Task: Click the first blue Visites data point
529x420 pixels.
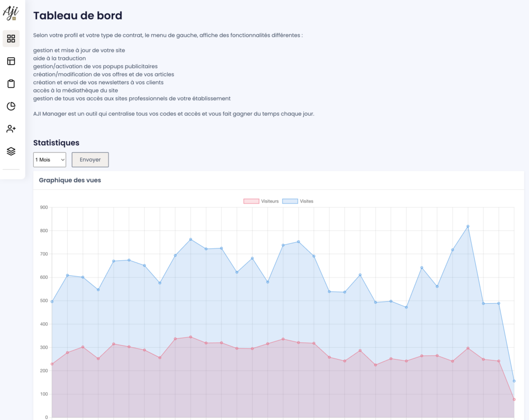Action: coord(52,301)
